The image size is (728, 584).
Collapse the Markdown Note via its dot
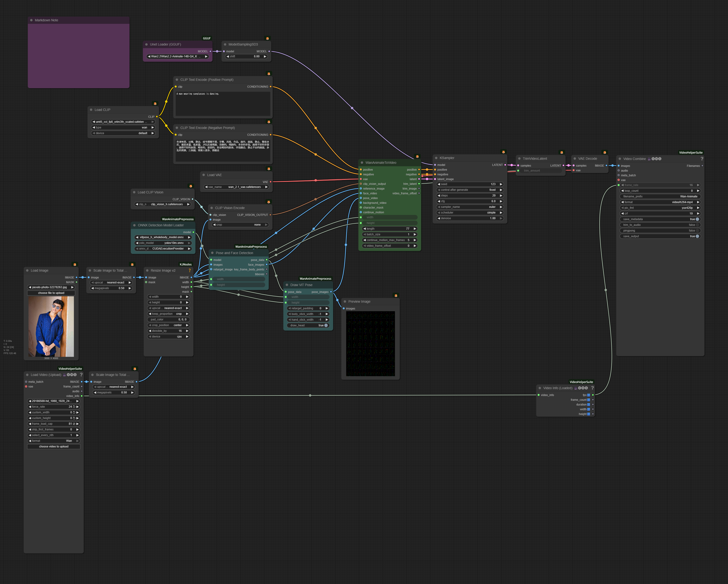pyautogui.click(x=31, y=20)
